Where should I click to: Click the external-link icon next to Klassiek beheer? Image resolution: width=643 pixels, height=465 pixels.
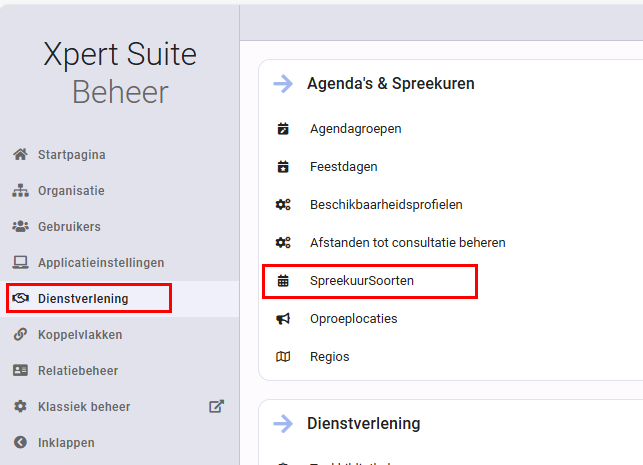[x=217, y=406]
